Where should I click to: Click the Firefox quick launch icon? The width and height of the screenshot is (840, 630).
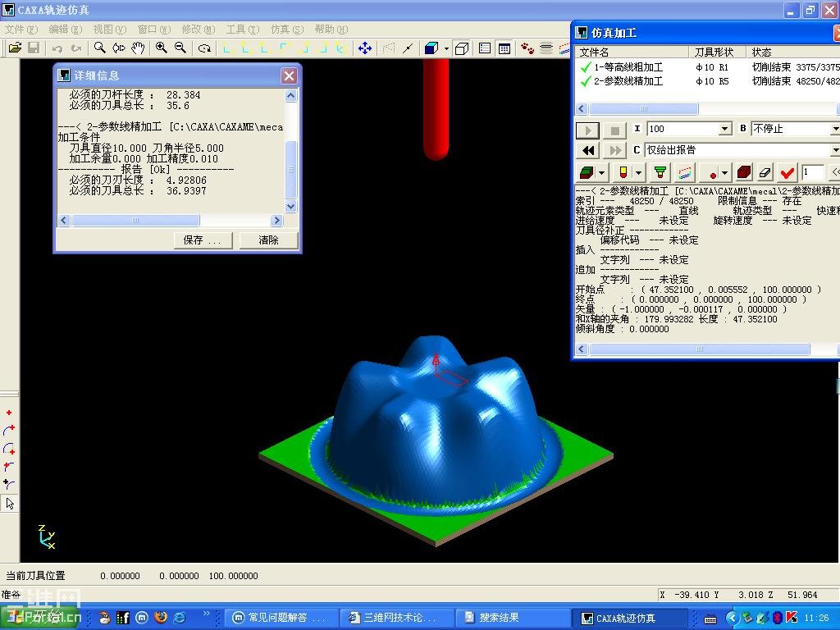[161, 618]
